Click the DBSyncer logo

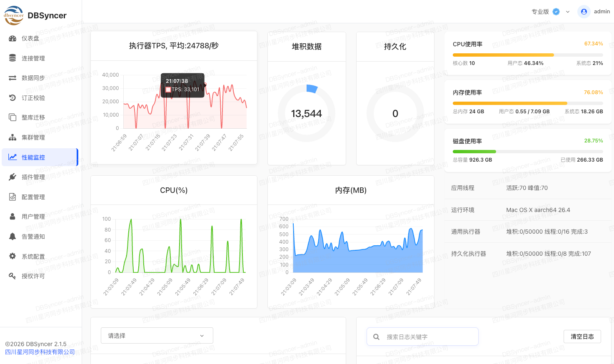pos(14,15)
